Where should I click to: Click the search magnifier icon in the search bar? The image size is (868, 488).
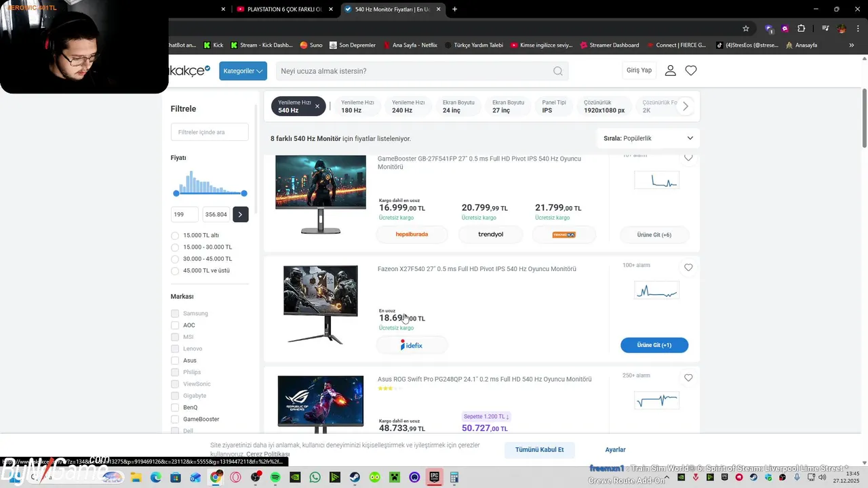557,71
